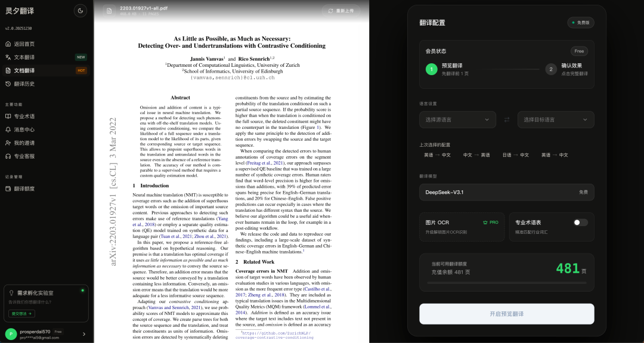Toggle dark mode moon icon
Viewport: 644px width, 343px height.
pyautogui.click(x=80, y=10)
